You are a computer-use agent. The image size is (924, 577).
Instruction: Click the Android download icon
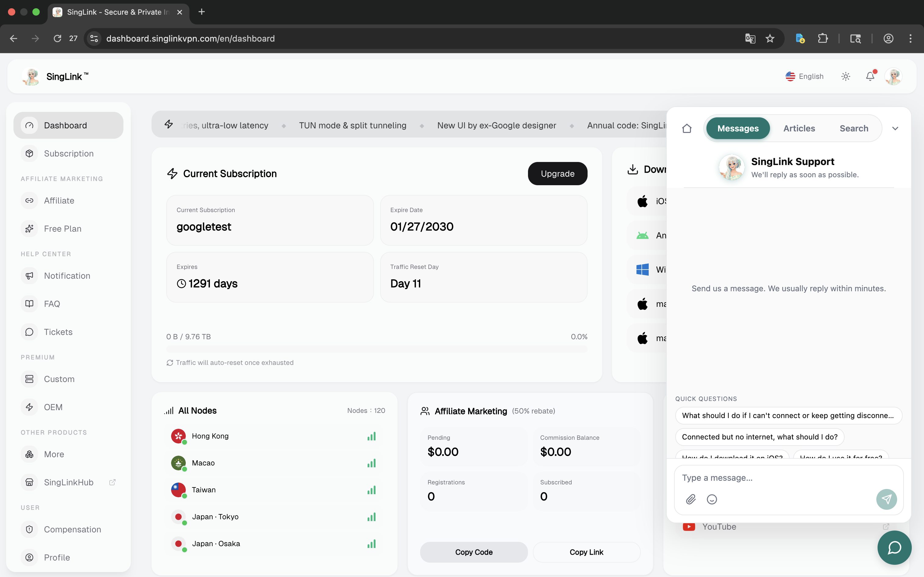(x=643, y=235)
